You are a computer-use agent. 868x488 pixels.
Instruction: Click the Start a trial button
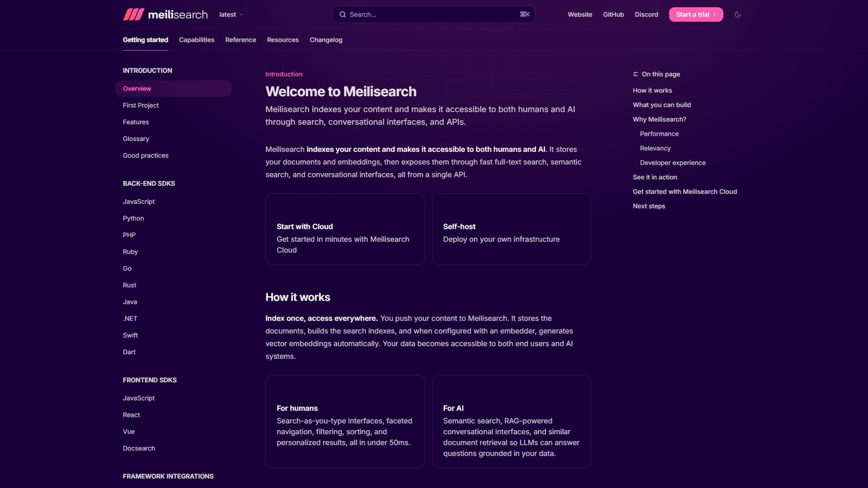(x=696, y=14)
